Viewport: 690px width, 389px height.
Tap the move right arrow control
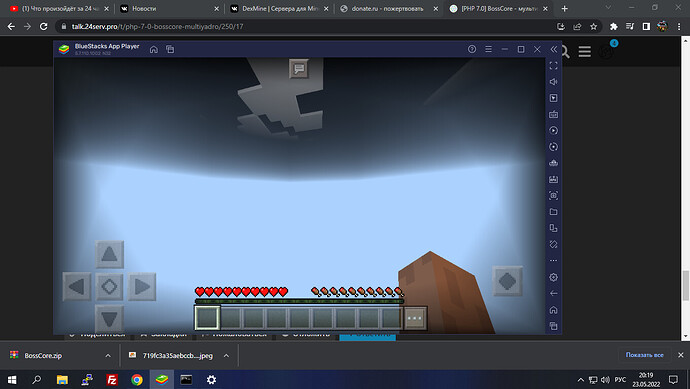click(142, 286)
